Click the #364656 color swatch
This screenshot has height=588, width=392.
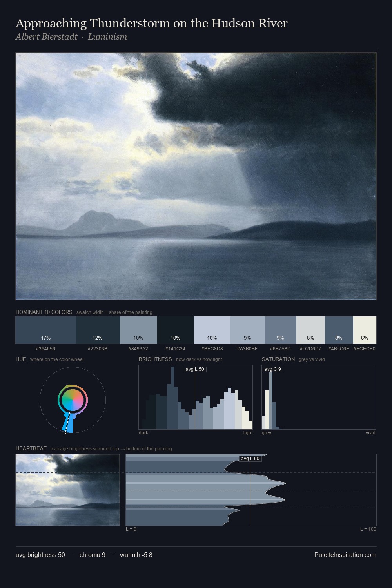tap(45, 330)
